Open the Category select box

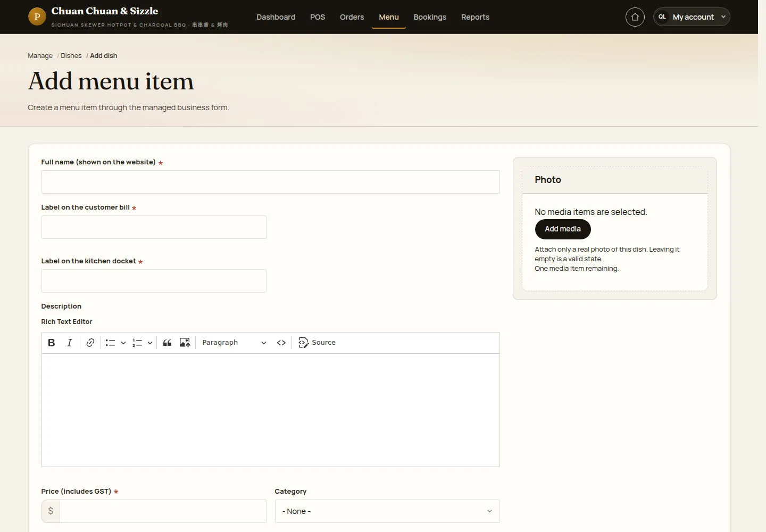(387, 511)
